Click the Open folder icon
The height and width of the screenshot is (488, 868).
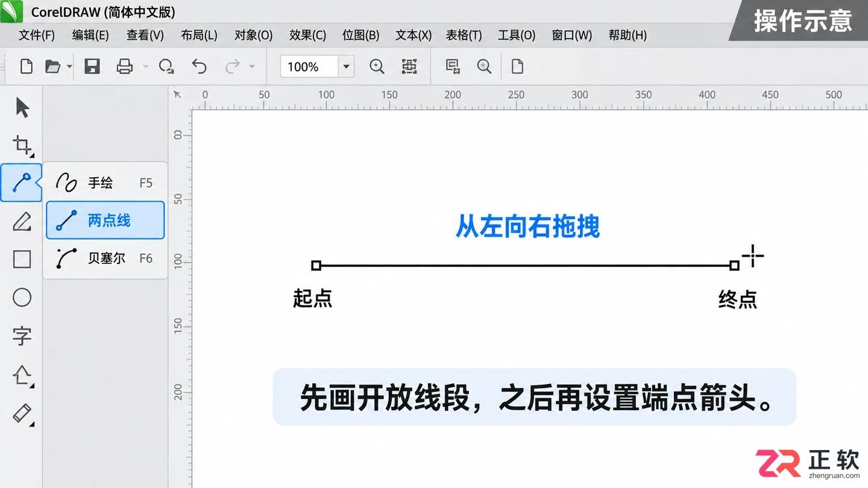tap(53, 66)
